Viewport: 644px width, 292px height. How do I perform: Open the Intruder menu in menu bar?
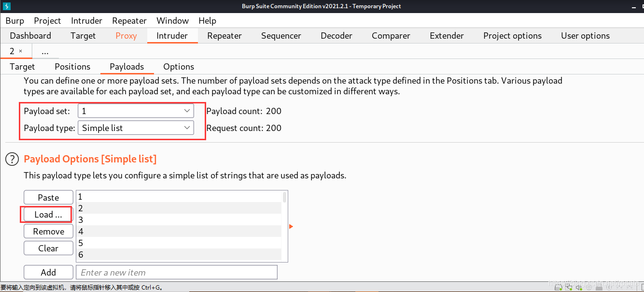[86, 21]
